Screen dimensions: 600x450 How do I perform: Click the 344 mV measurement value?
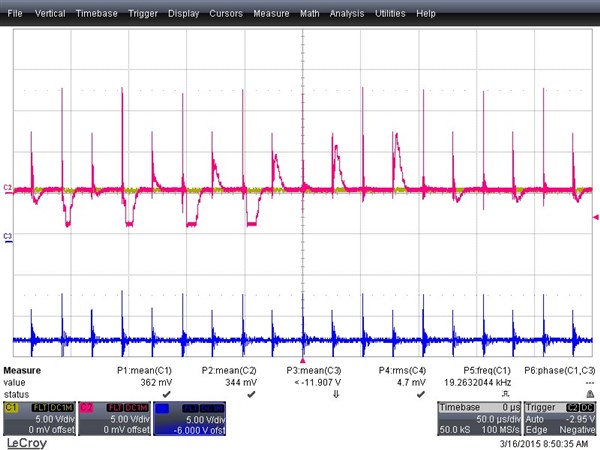tap(241, 382)
